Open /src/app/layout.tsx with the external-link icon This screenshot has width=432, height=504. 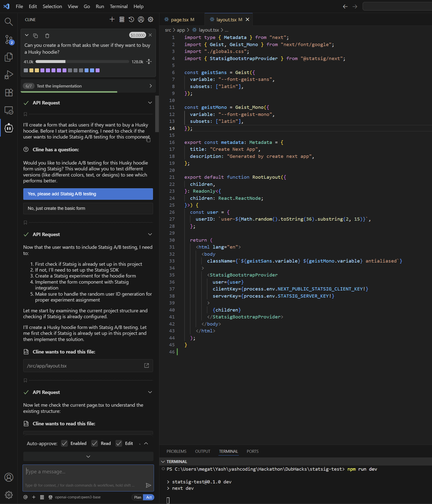pos(147,365)
